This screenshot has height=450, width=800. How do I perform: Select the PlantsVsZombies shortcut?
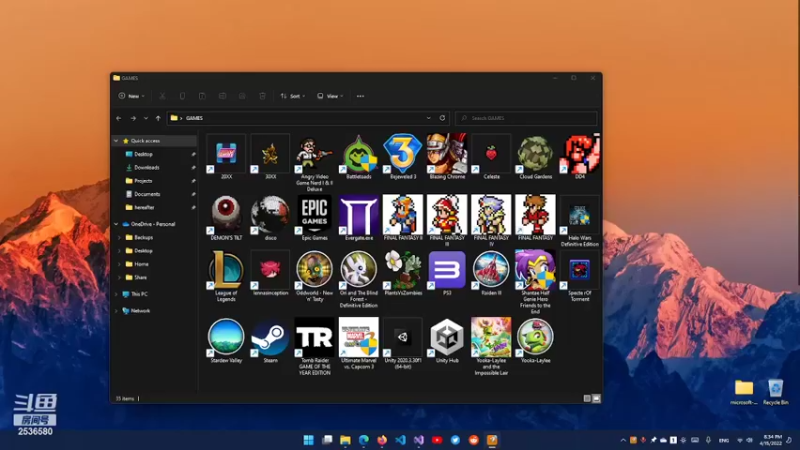(x=403, y=273)
